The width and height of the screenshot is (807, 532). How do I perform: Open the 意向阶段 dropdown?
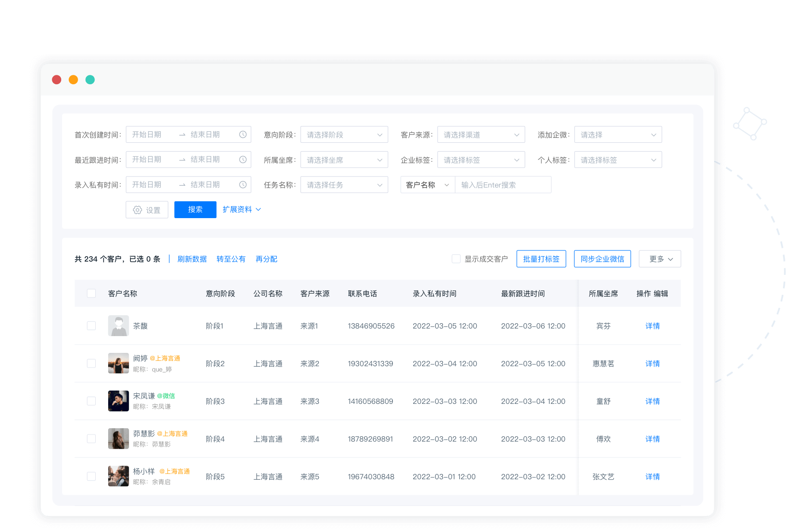click(x=344, y=135)
